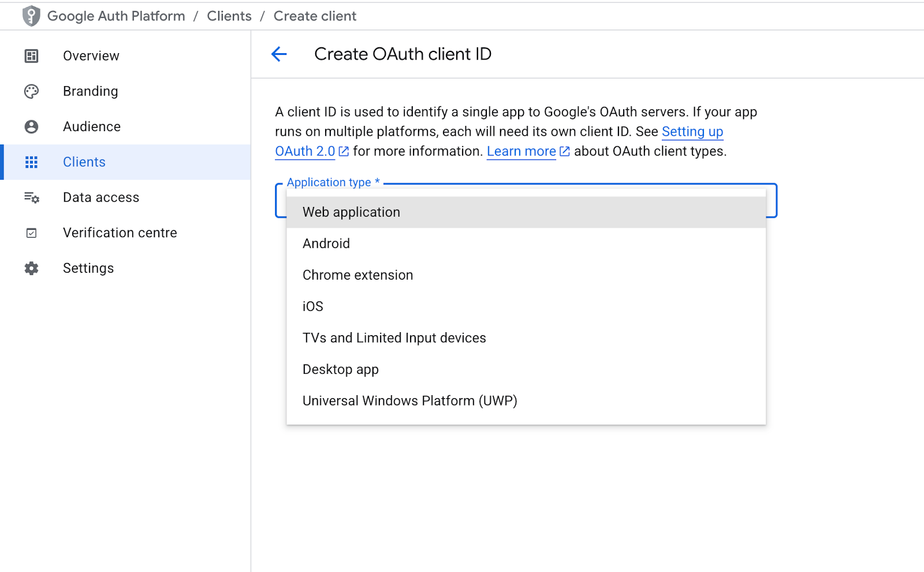Click the Clients grid icon
Screen dimensions: 924x572
31,162
